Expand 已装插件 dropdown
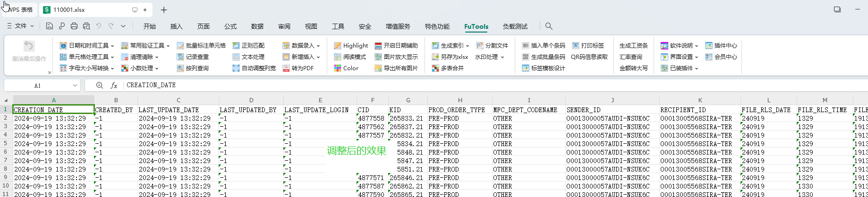This screenshot has width=868, height=197. coord(697,68)
